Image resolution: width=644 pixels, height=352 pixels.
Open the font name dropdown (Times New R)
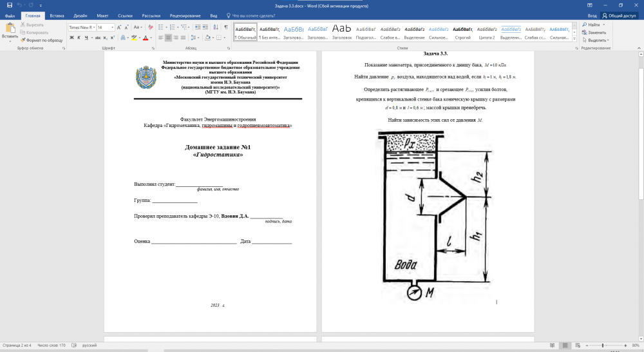tap(94, 27)
